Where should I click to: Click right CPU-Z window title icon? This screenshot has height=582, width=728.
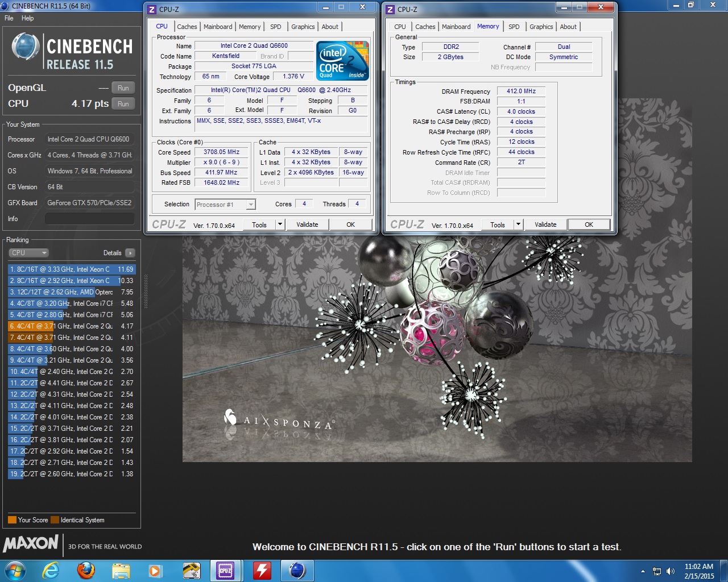pyautogui.click(x=390, y=10)
